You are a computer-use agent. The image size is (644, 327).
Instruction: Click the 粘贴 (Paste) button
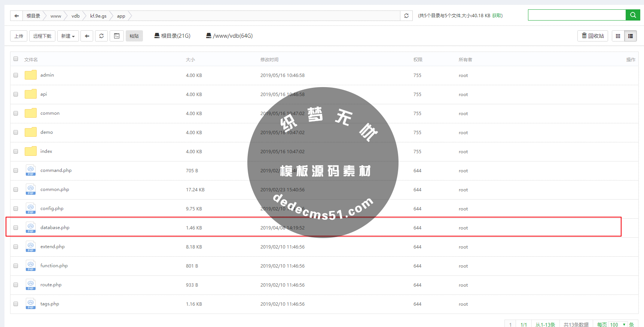click(134, 36)
